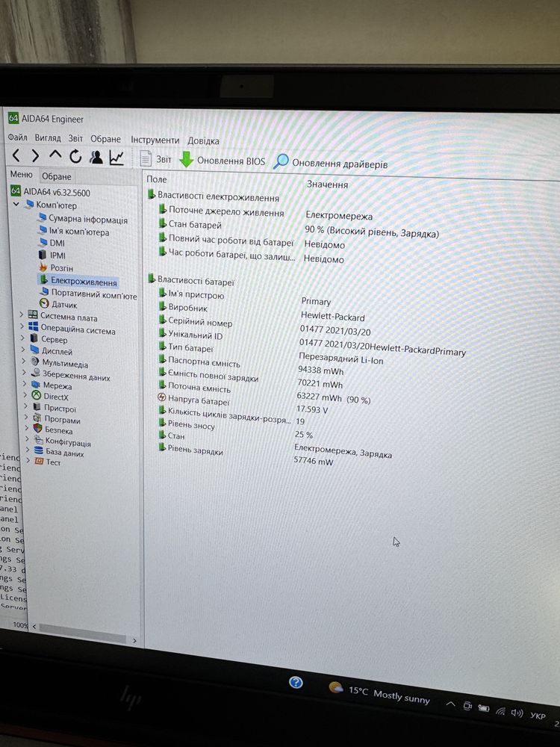
Task: Expand the Системна плата node
Action: point(22,314)
